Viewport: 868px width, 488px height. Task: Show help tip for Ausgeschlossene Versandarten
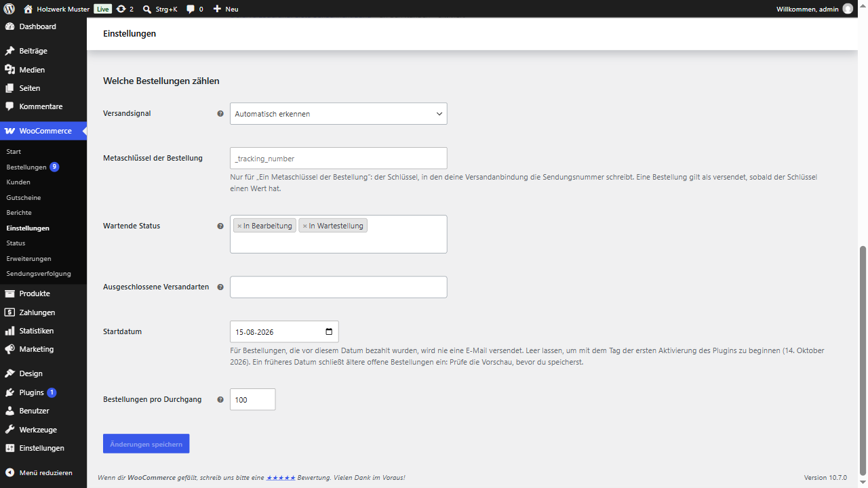(220, 287)
